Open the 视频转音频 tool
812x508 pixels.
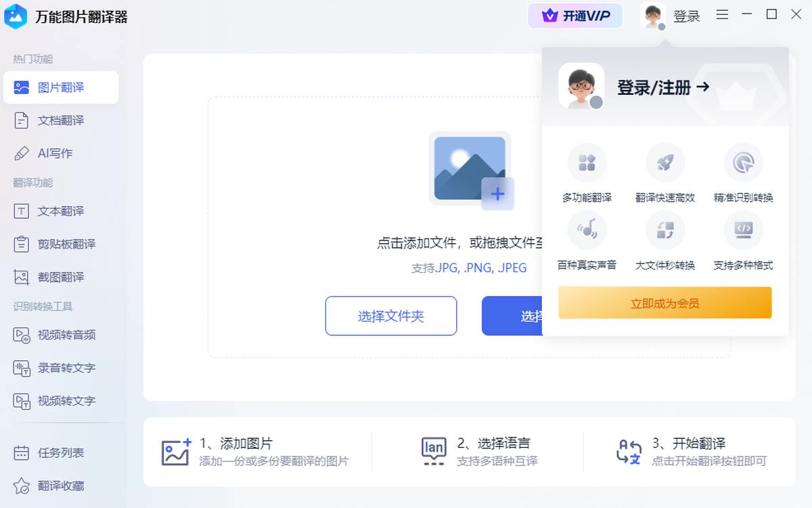(x=66, y=335)
